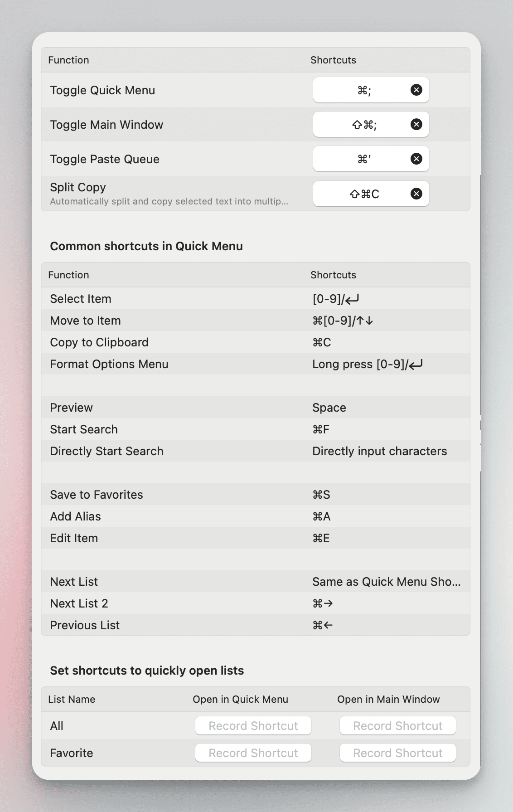The image size is (513, 812).
Task: Click the Toggle Paste Queue shortcut recorder
Action: click(x=363, y=159)
